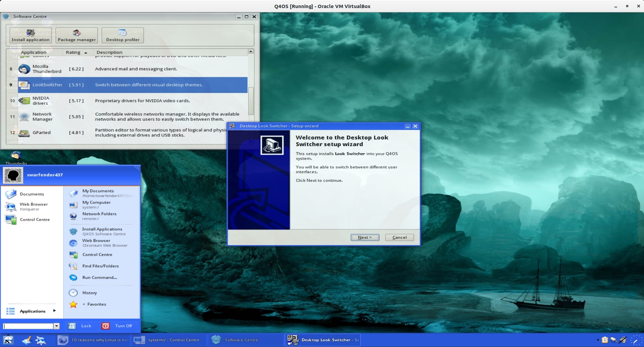
Task: Click the Lock screen icon
Action: (72, 326)
